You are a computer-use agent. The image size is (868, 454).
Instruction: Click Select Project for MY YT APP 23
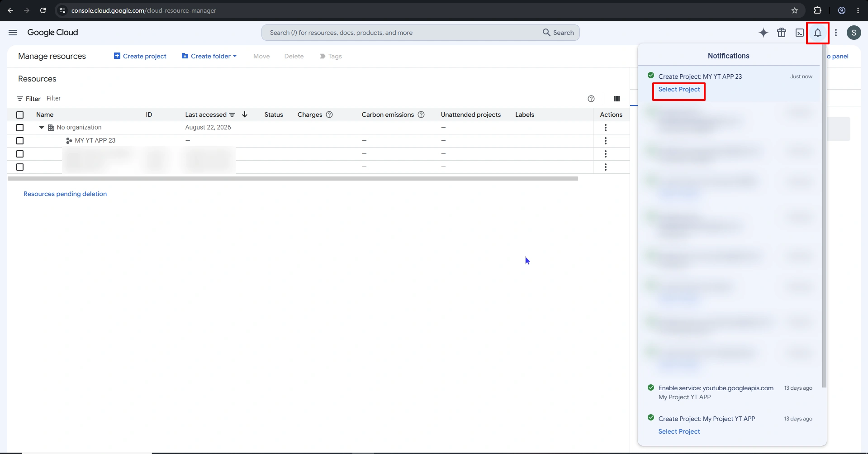679,89
